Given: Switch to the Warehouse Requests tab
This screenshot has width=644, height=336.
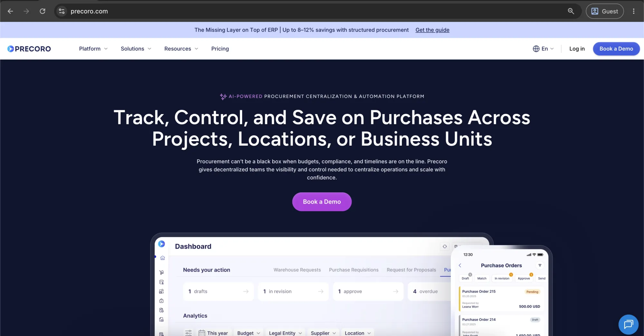Looking at the screenshot, I should pyautogui.click(x=297, y=270).
